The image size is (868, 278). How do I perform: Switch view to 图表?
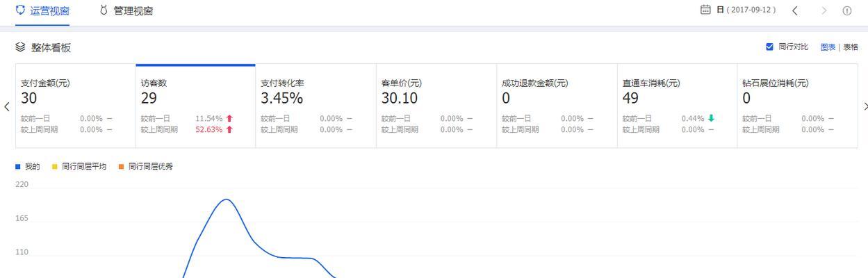[x=828, y=47]
